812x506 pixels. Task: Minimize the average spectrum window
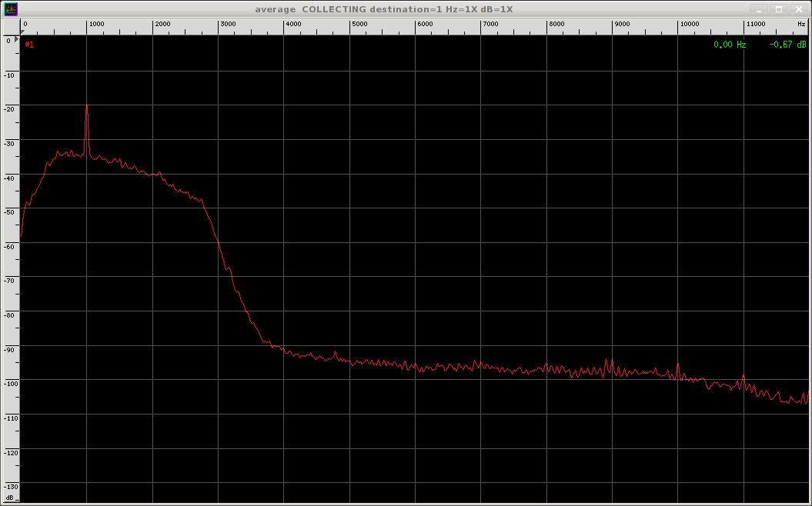click(x=759, y=9)
